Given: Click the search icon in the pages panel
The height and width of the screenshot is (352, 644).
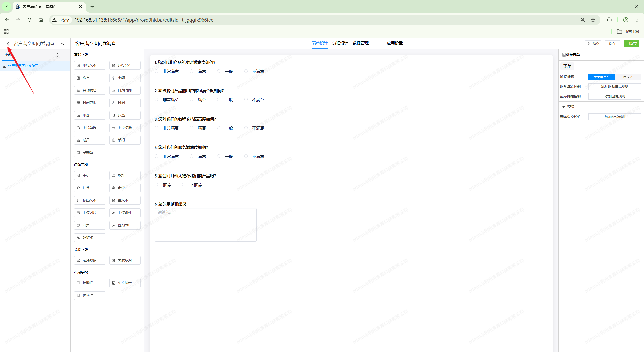Looking at the screenshot, I should click(x=57, y=55).
